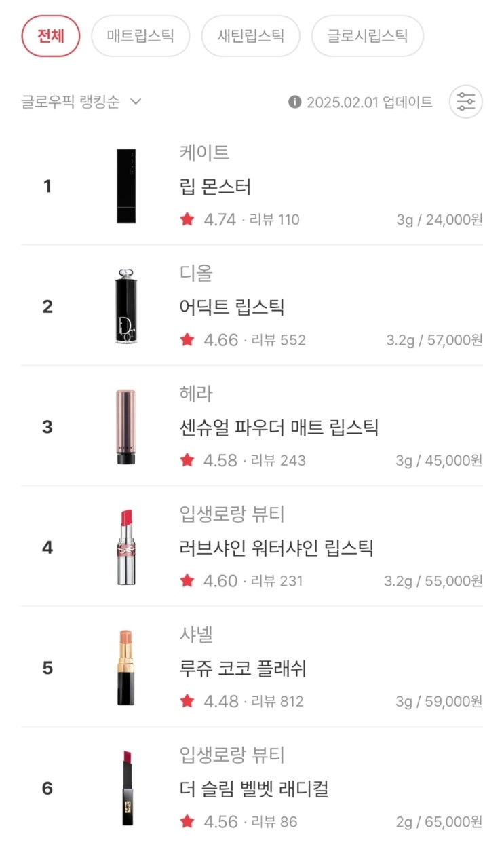Tap the red star on 어딕트 립스틱
504x845 pixels.
[x=187, y=340]
